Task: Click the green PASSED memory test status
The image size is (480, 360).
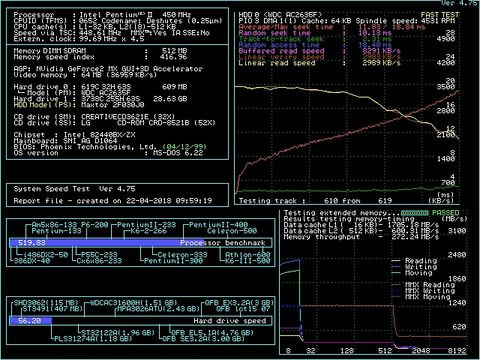Action: 446,213
